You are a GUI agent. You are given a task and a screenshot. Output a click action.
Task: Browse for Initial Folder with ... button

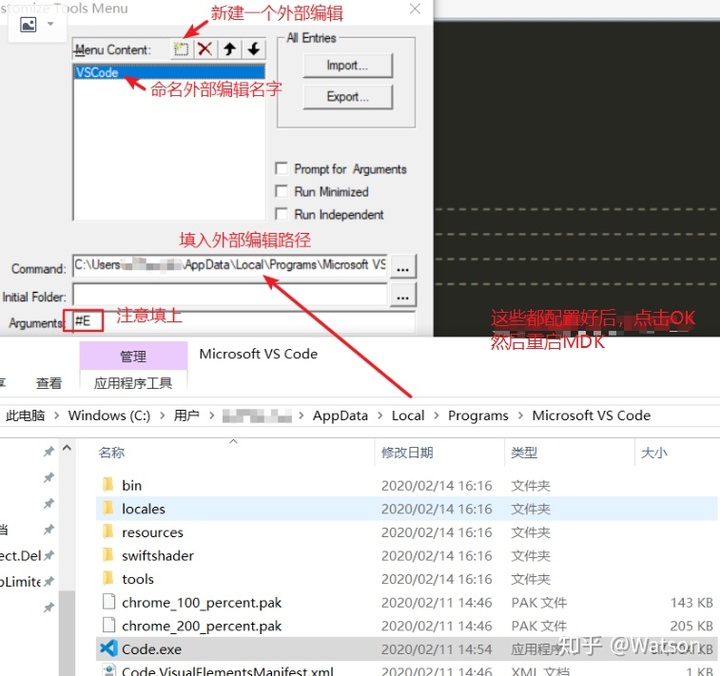pos(403,295)
